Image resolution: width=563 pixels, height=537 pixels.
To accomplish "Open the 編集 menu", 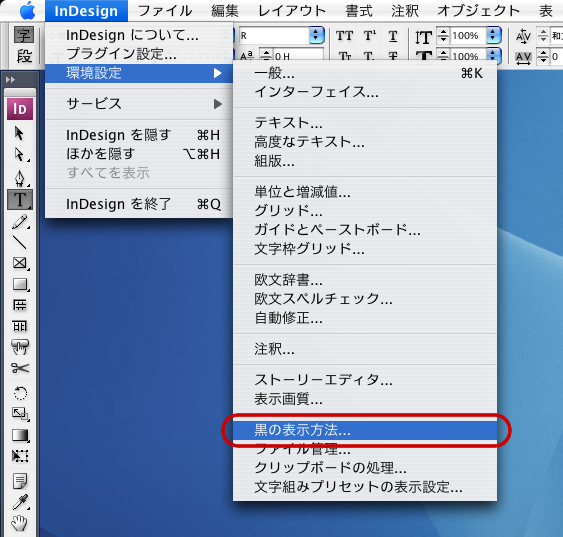I will point(225,11).
